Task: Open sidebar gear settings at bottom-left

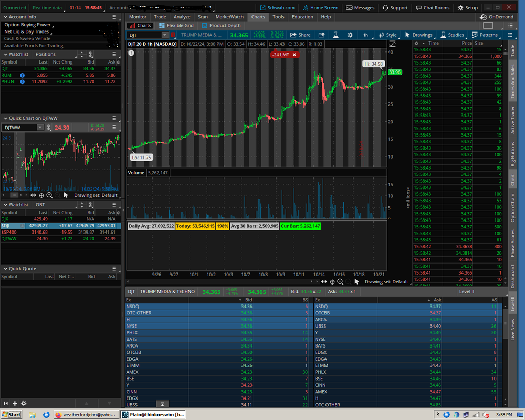Action: click(24, 403)
